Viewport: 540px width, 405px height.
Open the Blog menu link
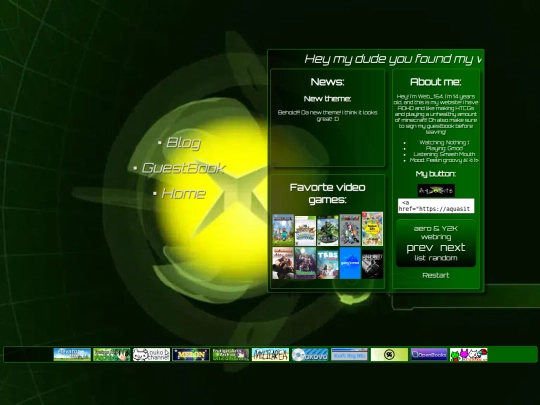[183, 143]
